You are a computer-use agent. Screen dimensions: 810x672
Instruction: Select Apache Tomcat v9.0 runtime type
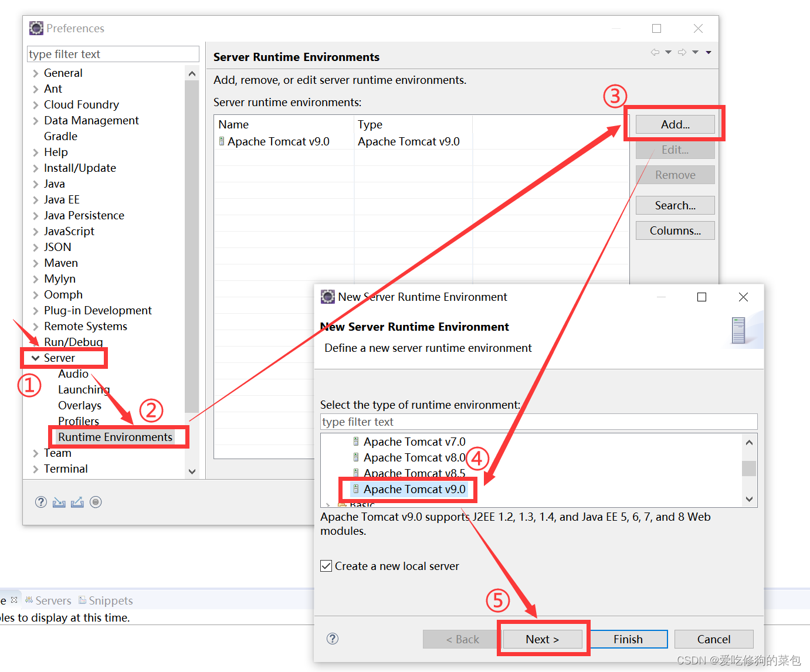[x=414, y=489]
